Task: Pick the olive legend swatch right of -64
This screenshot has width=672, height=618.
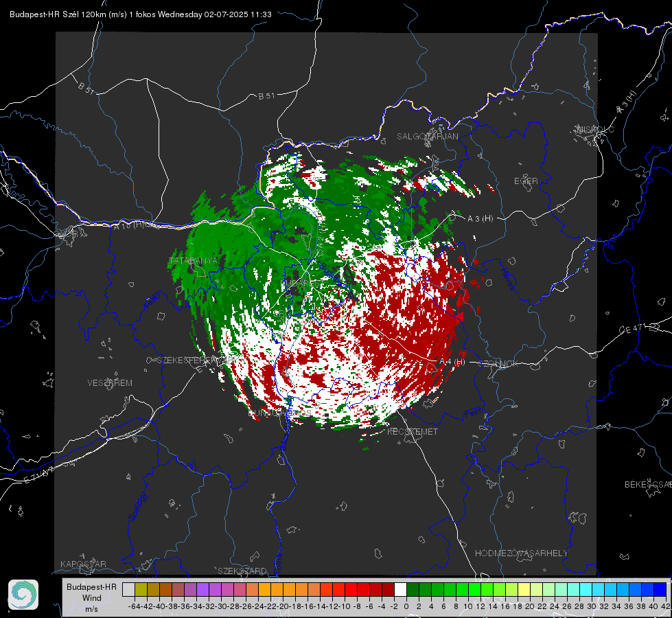Action: click(141, 589)
